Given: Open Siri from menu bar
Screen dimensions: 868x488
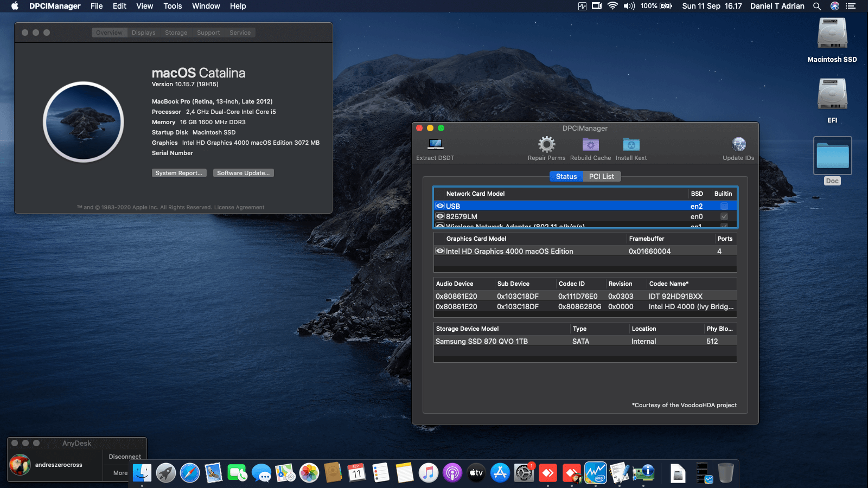Looking at the screenshot, I should click(x=835, y=6).
